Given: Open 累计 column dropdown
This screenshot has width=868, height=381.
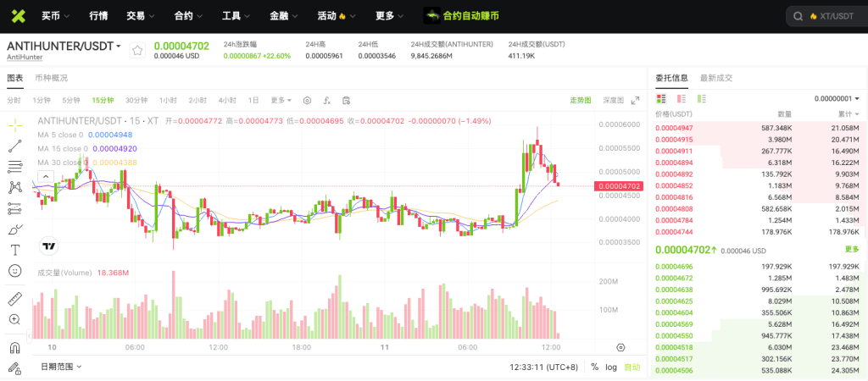Looking at the screenshot, I should tap(849, 114).
